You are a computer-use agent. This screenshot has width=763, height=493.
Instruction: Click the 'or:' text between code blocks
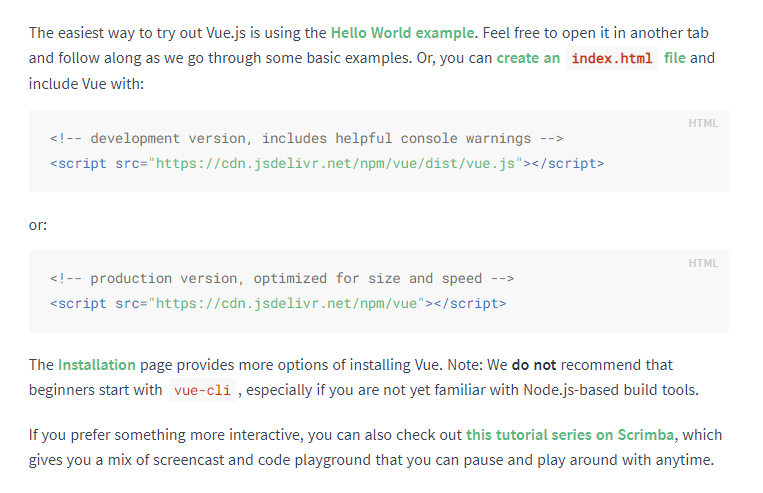(38, 225)
